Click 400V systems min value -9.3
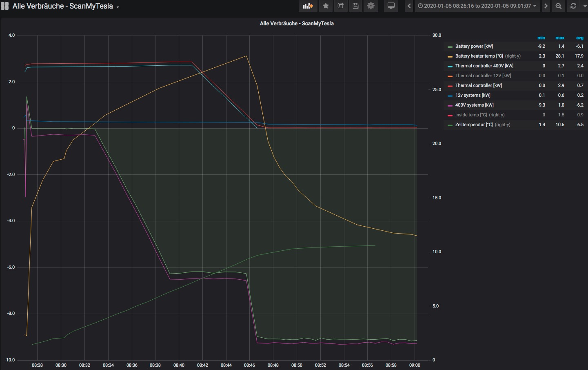The width and height of the screenshot is (588, 370). (x=541, y=105)
